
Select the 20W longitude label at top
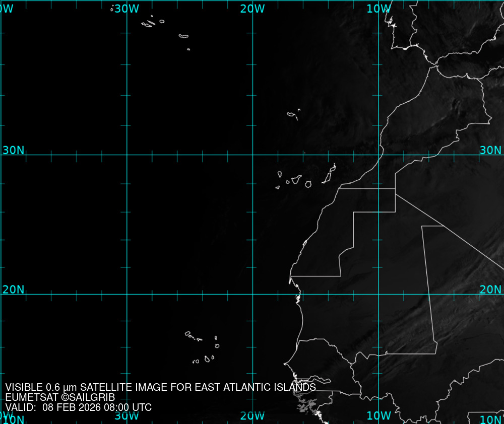click(253, 9)
